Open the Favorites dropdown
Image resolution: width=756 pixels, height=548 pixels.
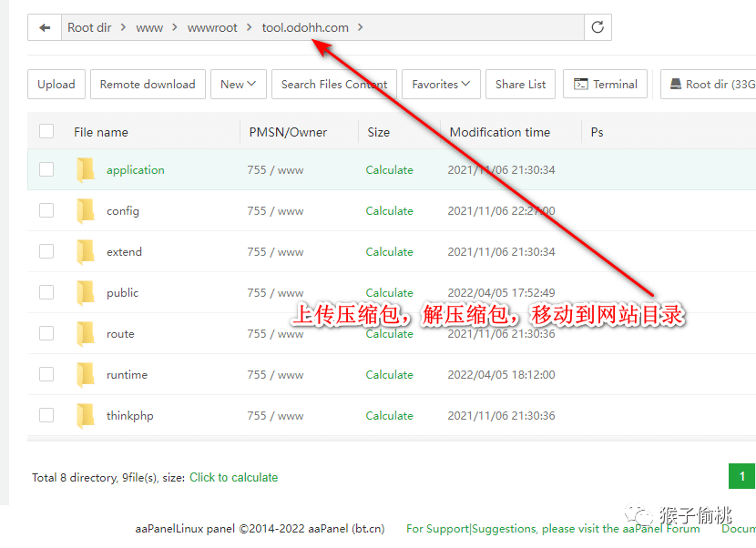coord(440,85)
